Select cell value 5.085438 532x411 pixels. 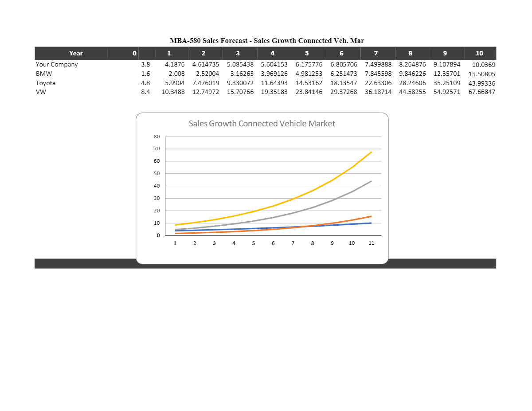tap(240, 64)
